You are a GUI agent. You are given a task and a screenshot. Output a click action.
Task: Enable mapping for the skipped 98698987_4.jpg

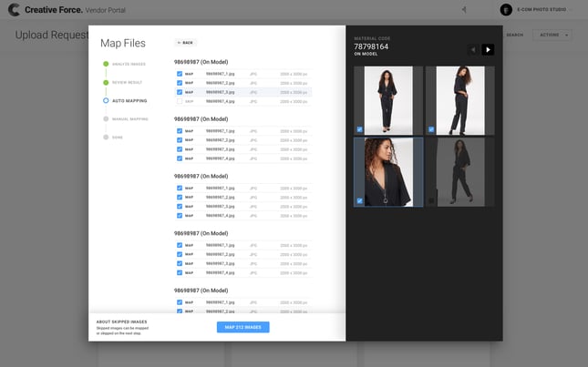tap(180, 101)
